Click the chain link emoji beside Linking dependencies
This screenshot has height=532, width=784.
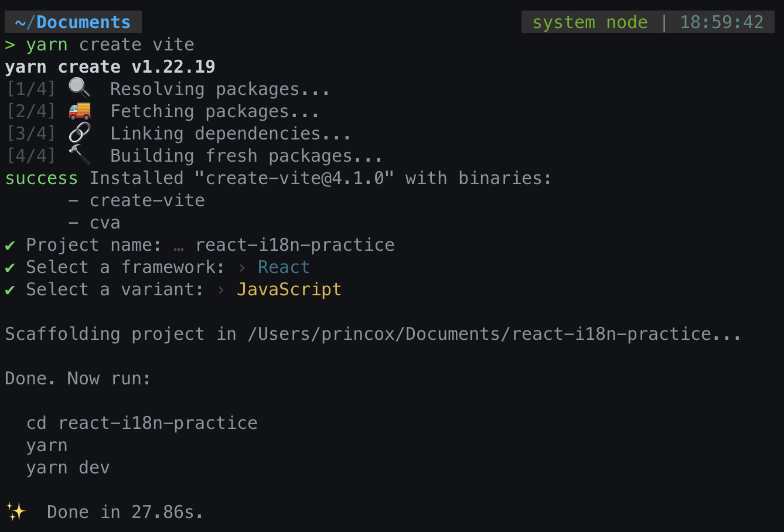point(80,132)
